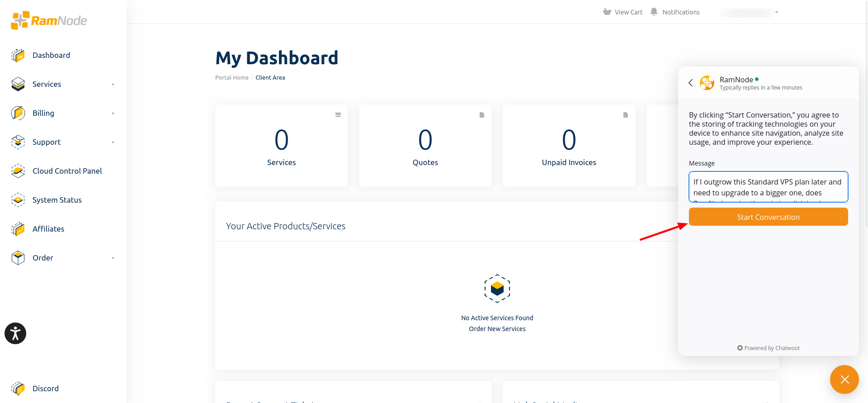Click the View Cart icon
Viewport: 868px width, 403px height.
607,12
